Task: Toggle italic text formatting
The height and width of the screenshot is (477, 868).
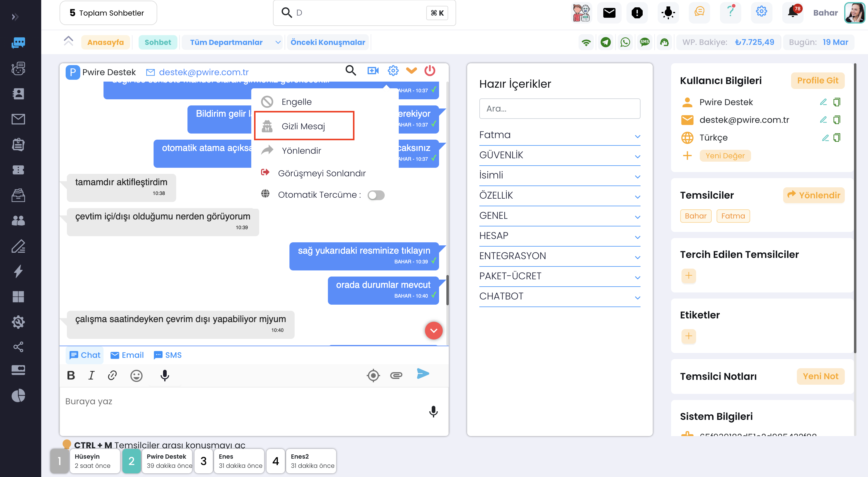Action: [91, 375]
